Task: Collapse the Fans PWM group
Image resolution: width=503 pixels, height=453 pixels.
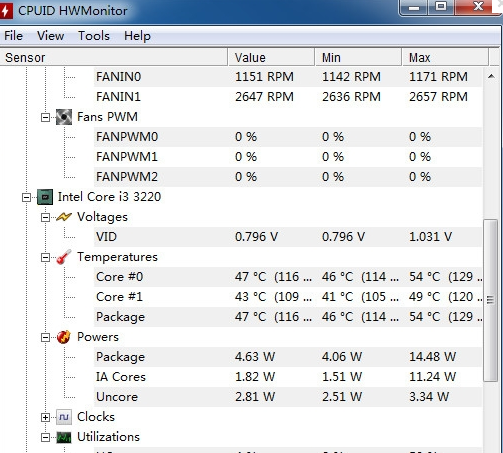Action: (45, 117)
